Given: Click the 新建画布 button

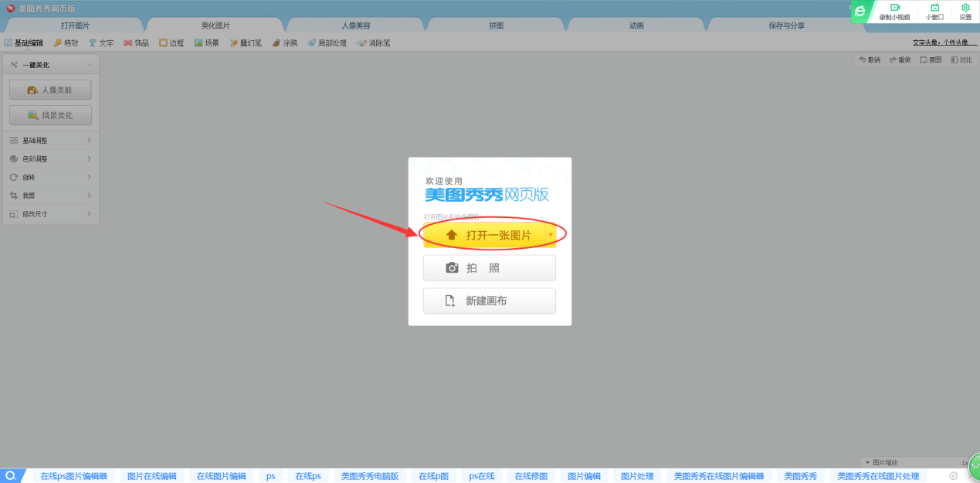Looking at the screenshot, I should coord(490,301).
